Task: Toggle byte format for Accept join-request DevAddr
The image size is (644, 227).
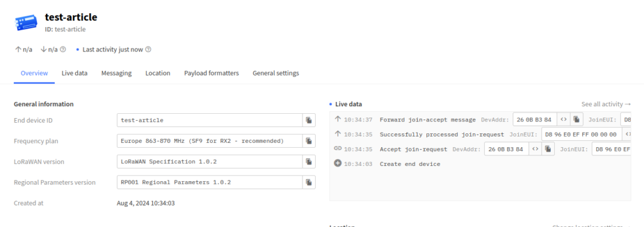Action: [x=535, y=148]
